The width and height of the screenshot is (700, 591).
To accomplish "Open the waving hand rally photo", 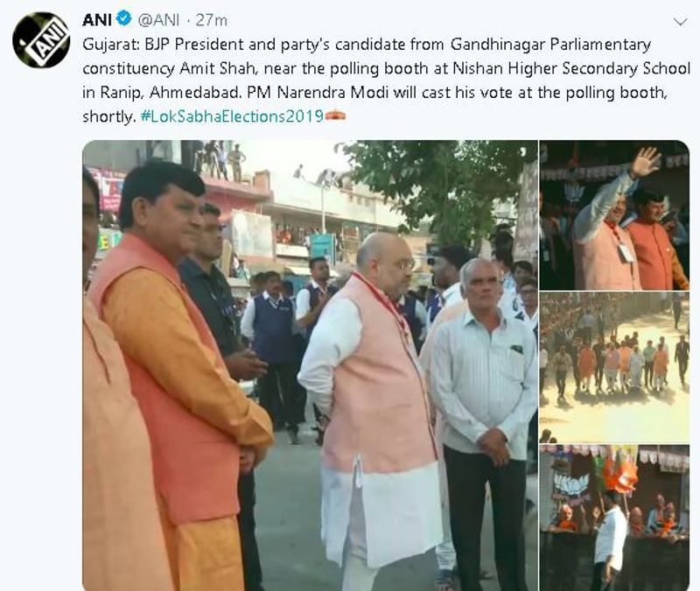I will pyautogui.click(x=614, y=215).
